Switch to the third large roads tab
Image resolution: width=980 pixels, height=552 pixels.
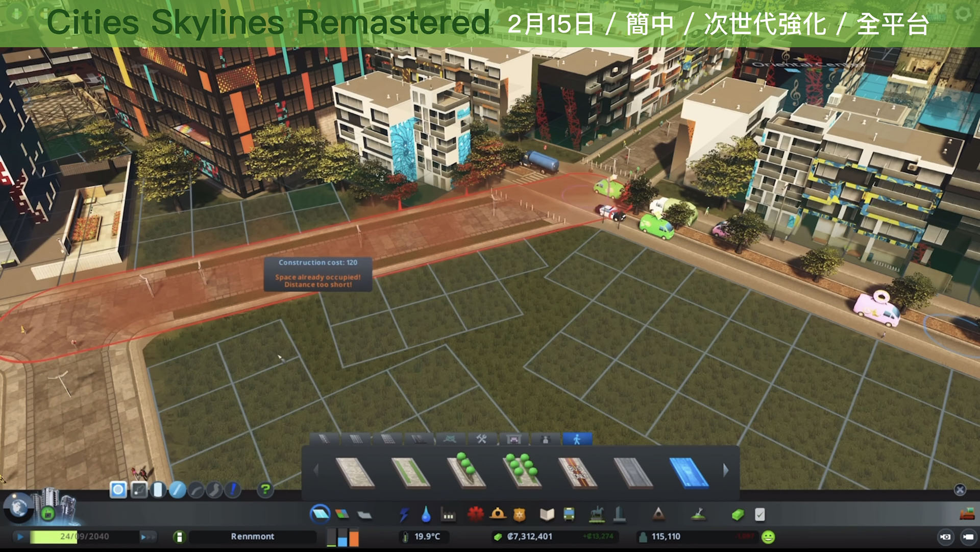(x=387, y=439)
